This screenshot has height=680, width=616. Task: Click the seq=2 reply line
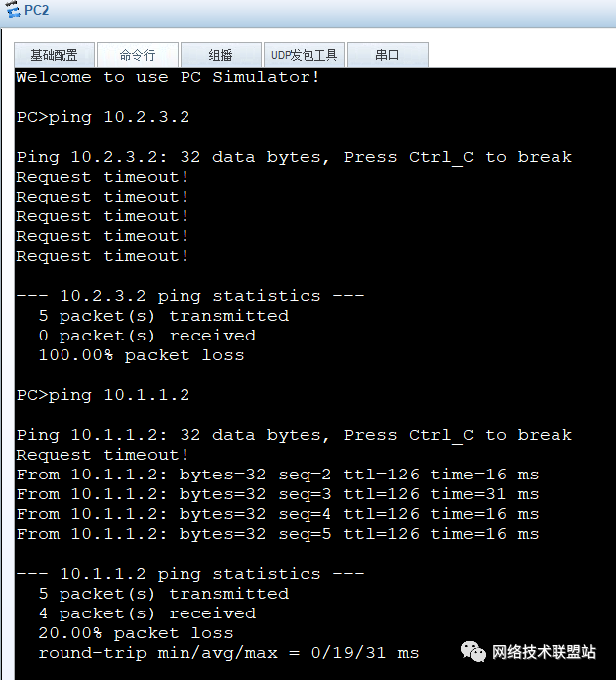click(x=278, y=475)
